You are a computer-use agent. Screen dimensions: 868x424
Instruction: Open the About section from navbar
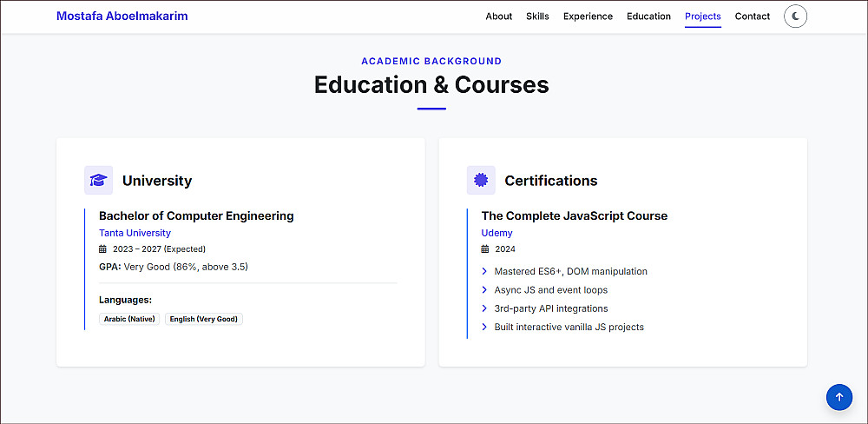tap(499, 17)
